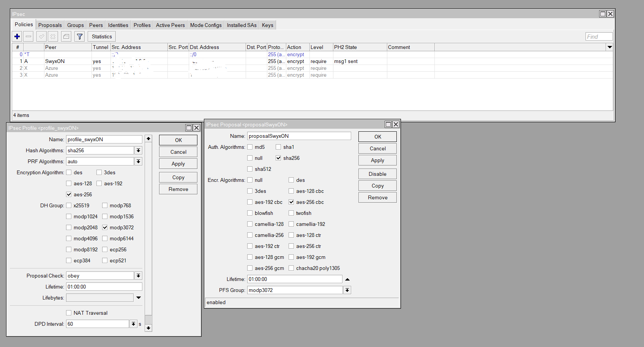Open the Active Peers tab
The height and width of the screenshot is (347, 644).
pos(170,25)
